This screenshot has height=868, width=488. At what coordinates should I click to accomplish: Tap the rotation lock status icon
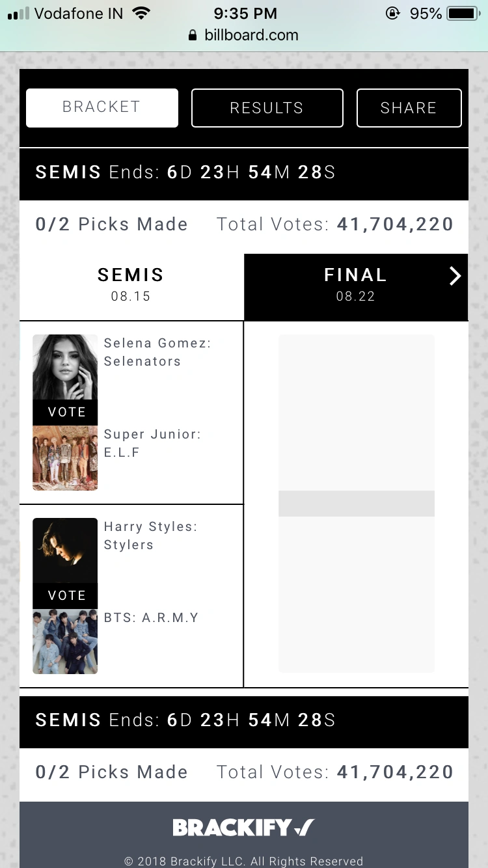coord(392,13)
